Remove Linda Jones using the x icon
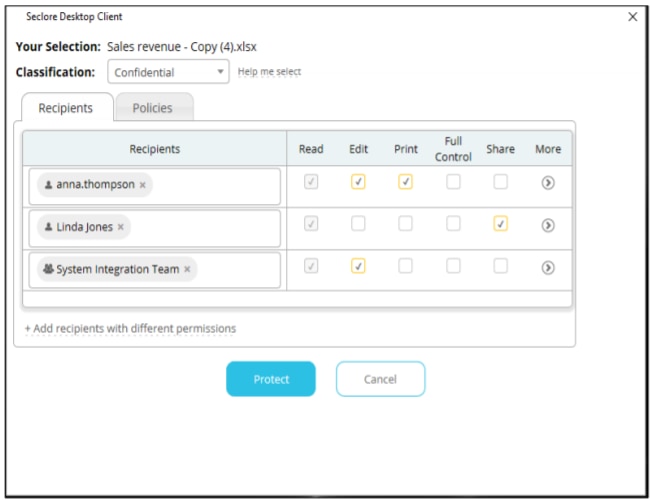The width and height of the screenshot is (652, 502). [121, 227]
